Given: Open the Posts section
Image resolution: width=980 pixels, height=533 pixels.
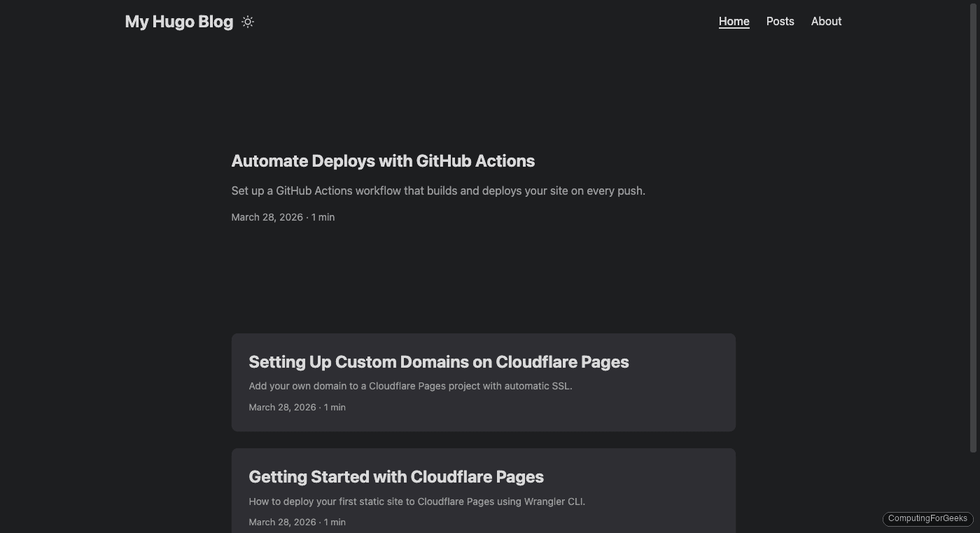Looking at the screenshot, I should pyautogui.click(x=780, y=21).
